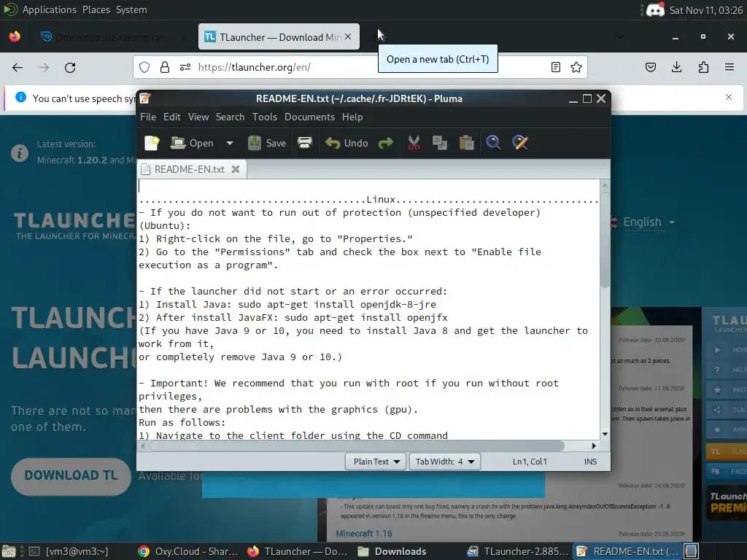Reload the TLauncher page
This screenshot has width=747, height=560.
pos(70,67)
